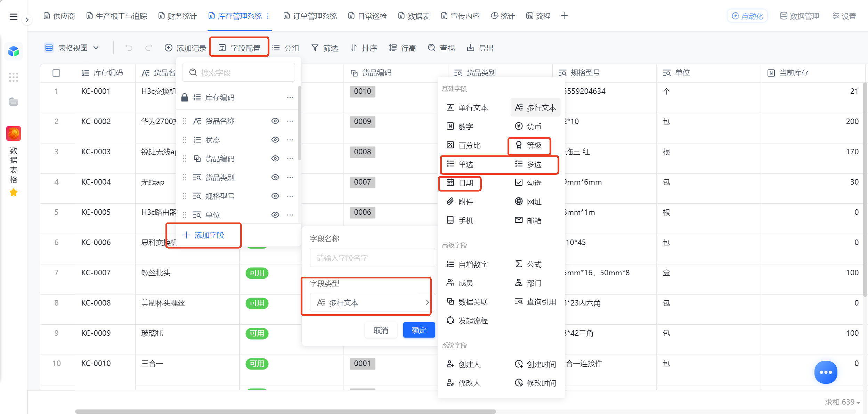Screen dimensions: 868x414
Task: Open the folder icon in sidebar
Action: point(14,102)
